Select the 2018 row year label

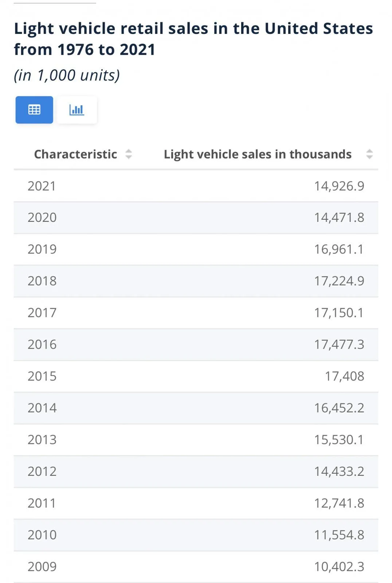[x=42, y=281]
